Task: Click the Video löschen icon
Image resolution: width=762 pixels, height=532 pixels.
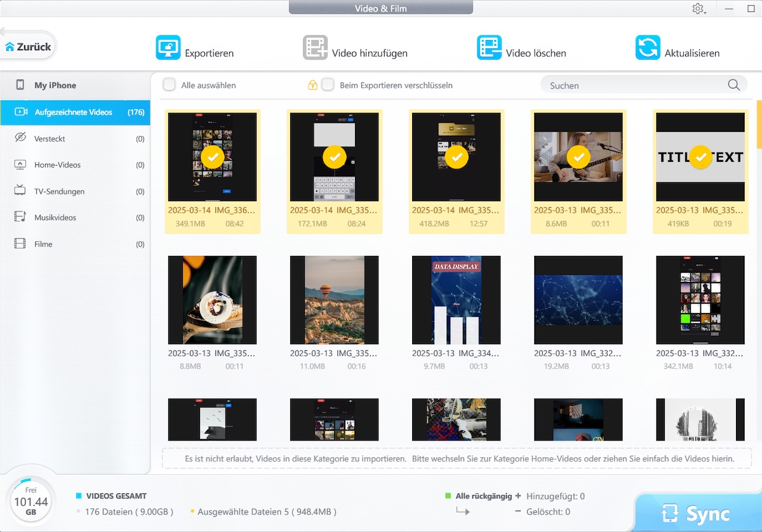Action: tap(489, 48)
